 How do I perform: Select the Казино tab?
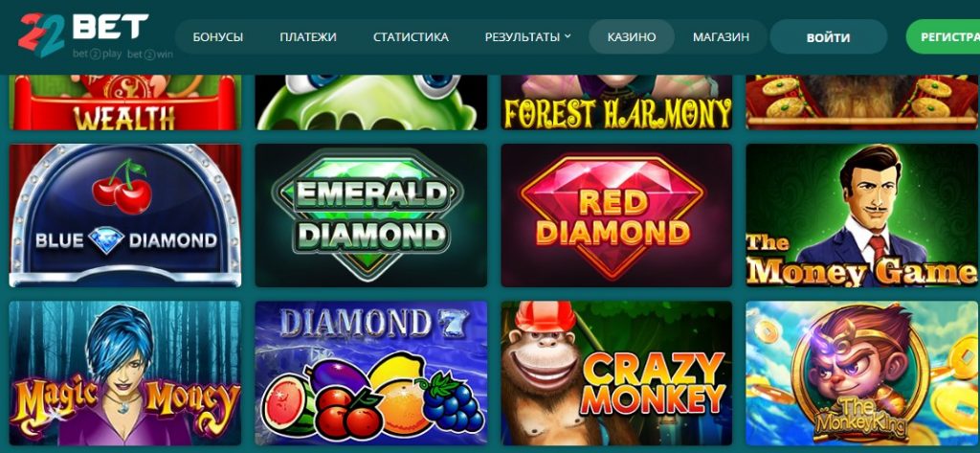(632, 37)
